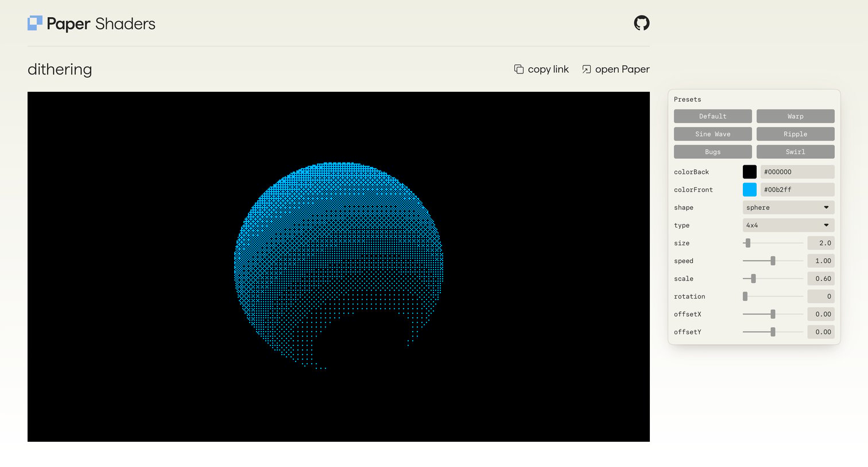Open the GitHub repository icon
868x467 pixels.
pyautogui.click(x=641, y=23)
